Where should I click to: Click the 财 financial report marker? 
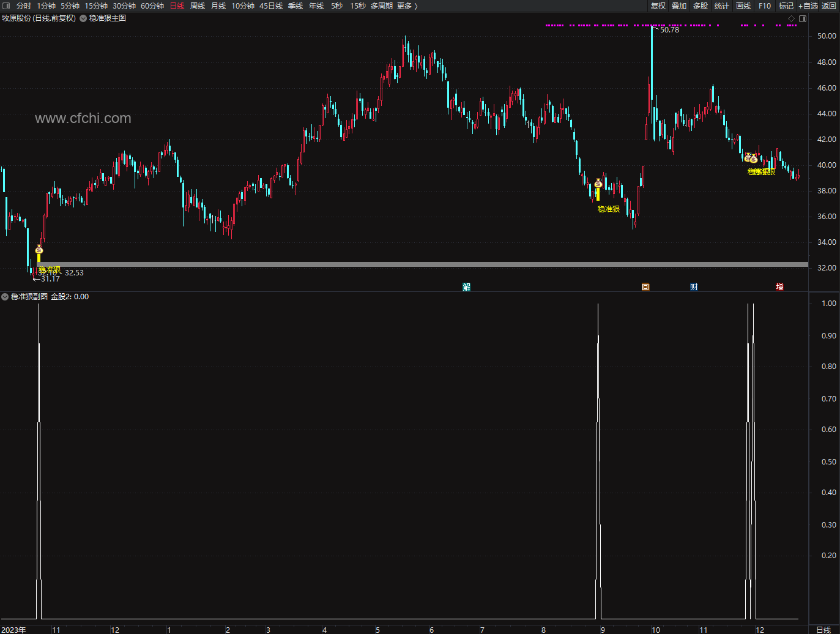[694, 287]
